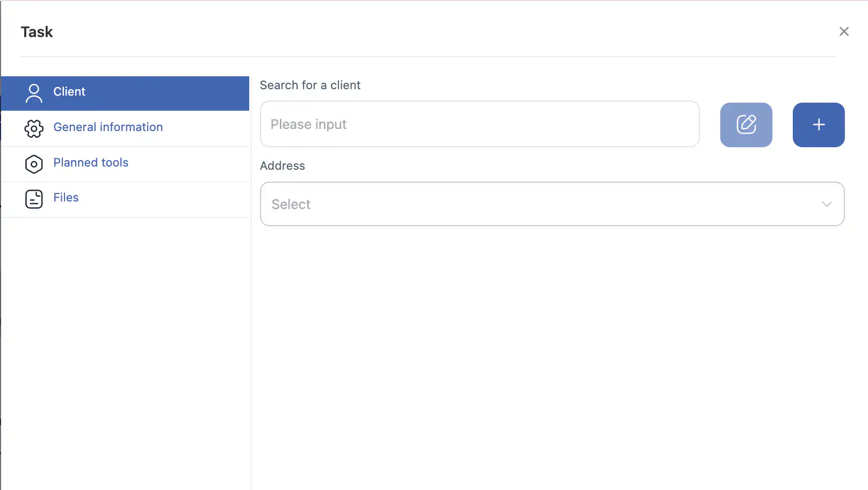Image resolution: width=868 pixels, height=490 pixels.
Task: Click the gear icon for General information
Action: click(x=34, y=128)
